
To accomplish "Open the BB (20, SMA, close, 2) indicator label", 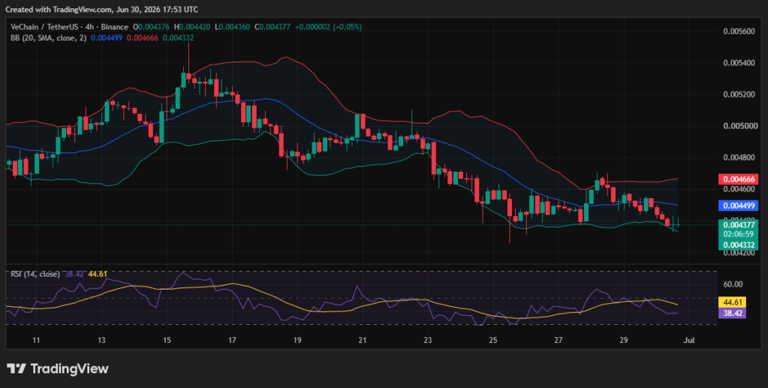I will [48, 38].
